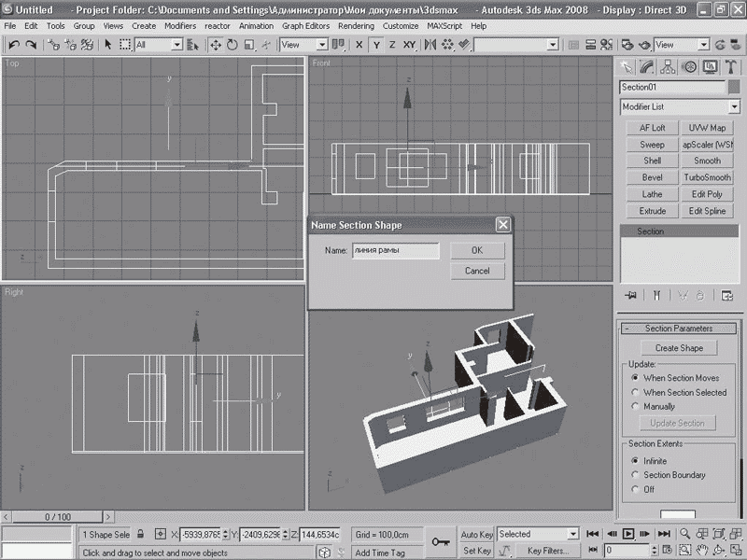Toggle the selection lock icon
The width and height of the screenshot is (747, 560).
click(141, 535)
